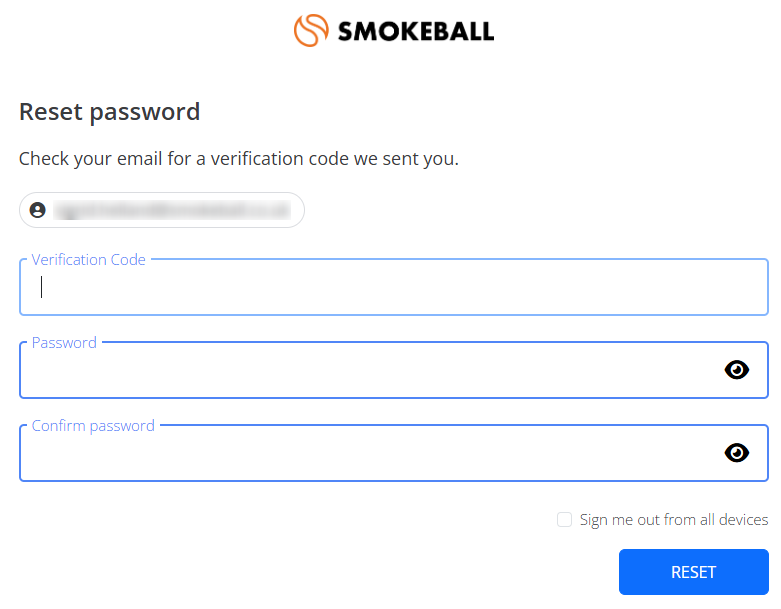Viewport: 781px width, 609px height.
Task: Click the Reset password heading
Action: pyautogui.click(x=110, y=112)
